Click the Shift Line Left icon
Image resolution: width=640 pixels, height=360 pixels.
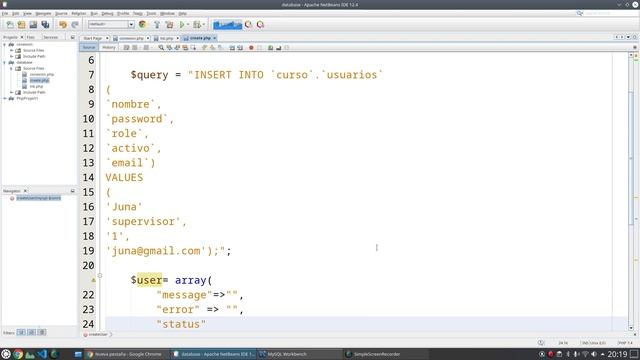click(x=232, y=48)
